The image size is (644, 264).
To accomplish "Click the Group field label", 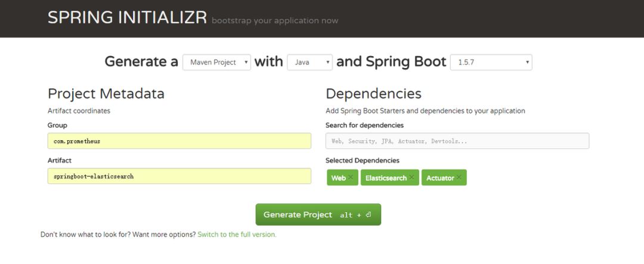I will [57, 125].
